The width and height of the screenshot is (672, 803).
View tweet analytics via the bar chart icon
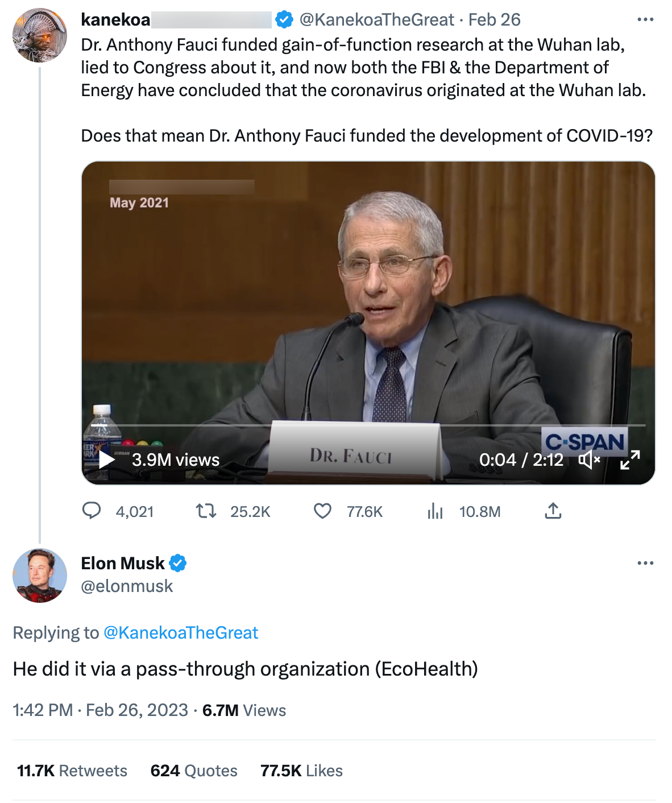click(x=435, y=511)
